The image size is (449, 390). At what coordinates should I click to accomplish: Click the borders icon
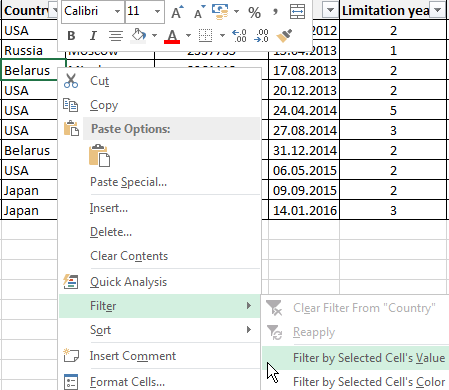[205, 36]
